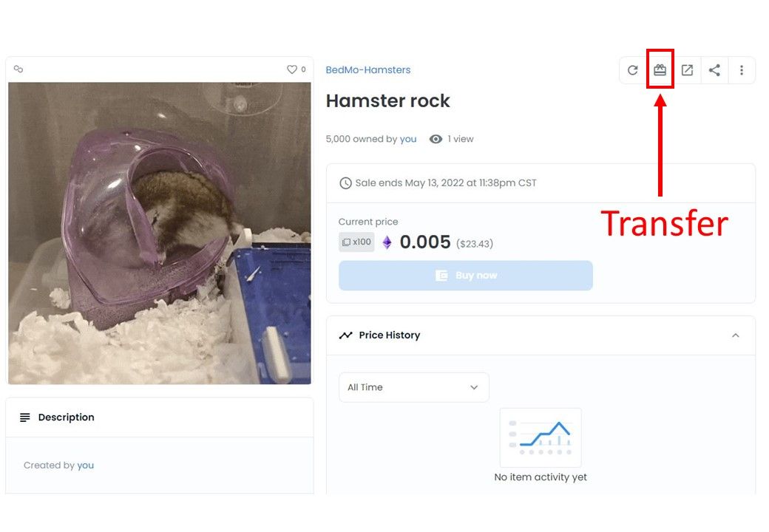The height and width of the screenshot is (532, 769).
Task: Click the clock icon beside sale end
Action: [345, 183]
